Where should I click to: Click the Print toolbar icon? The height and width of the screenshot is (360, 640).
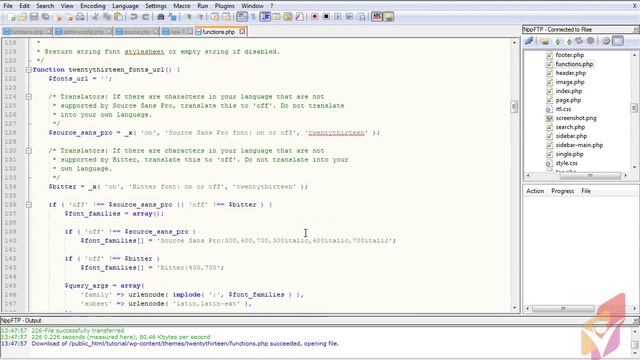[x=80, y=17]
